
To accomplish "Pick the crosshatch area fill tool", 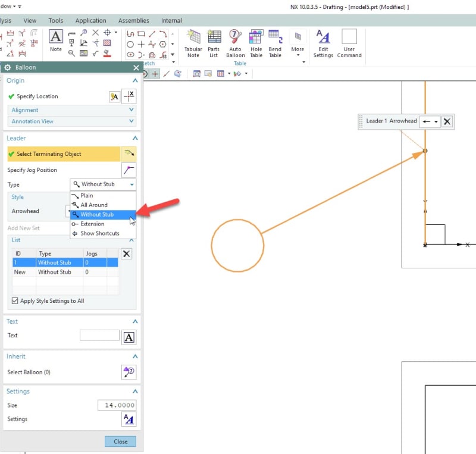I will click(107, 43).
